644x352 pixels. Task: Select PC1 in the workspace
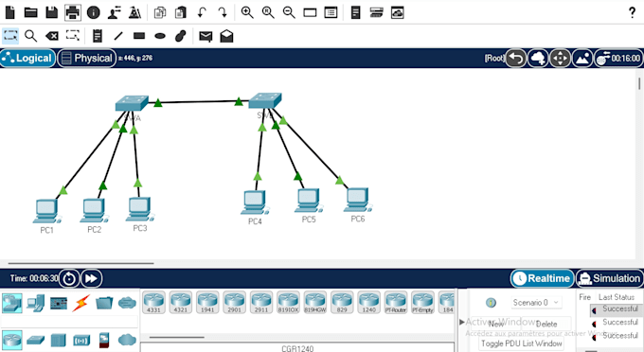46,212
